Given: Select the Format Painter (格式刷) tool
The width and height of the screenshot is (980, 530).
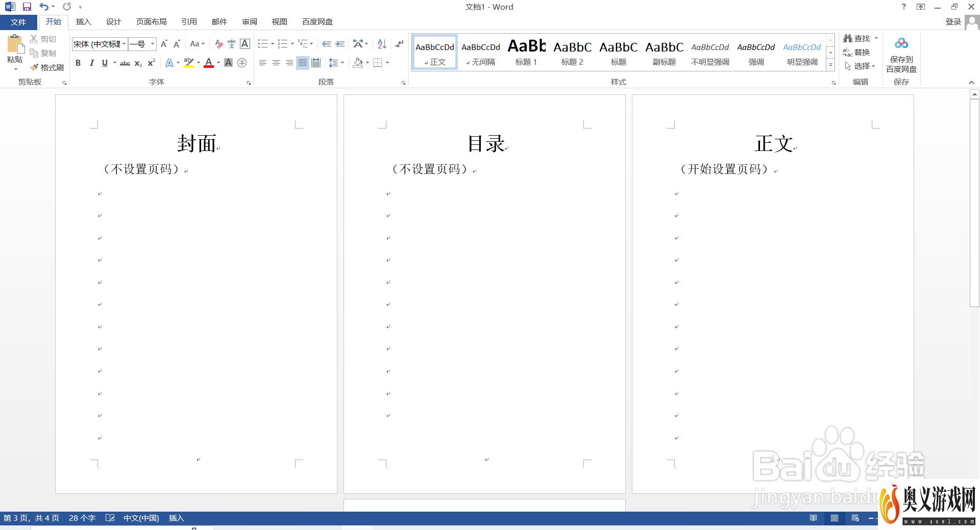Looking at the screenshot, I should (46, 67).
